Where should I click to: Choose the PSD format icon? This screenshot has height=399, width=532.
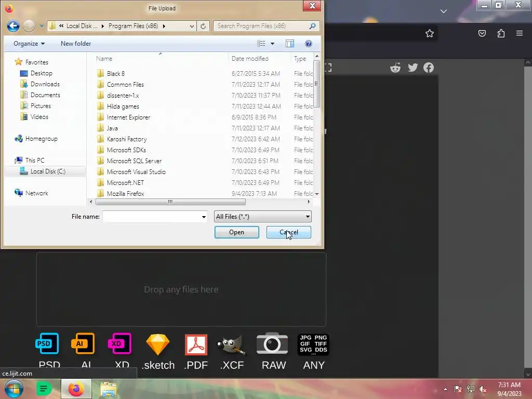coord(47,343)
